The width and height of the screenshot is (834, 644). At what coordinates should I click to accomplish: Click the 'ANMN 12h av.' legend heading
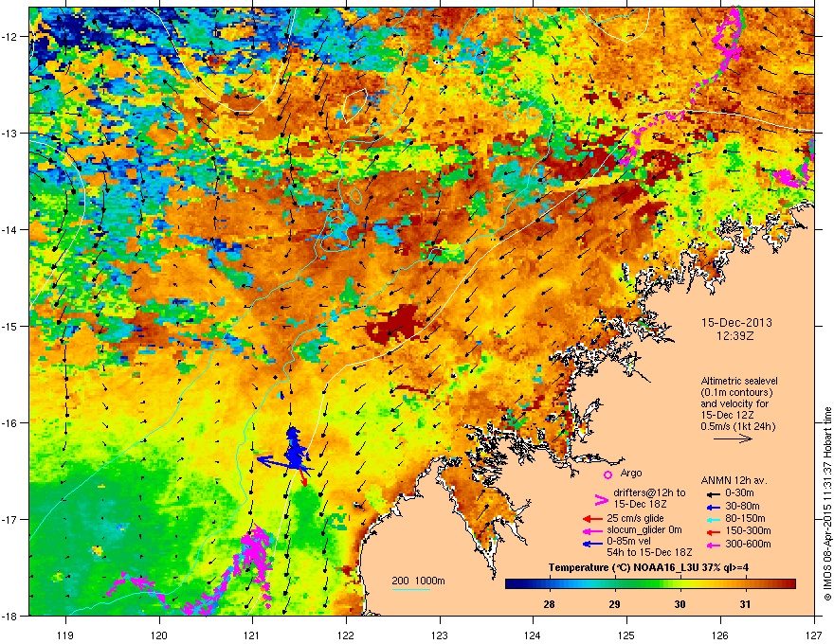pyautogui.click(x=734, y=480)
